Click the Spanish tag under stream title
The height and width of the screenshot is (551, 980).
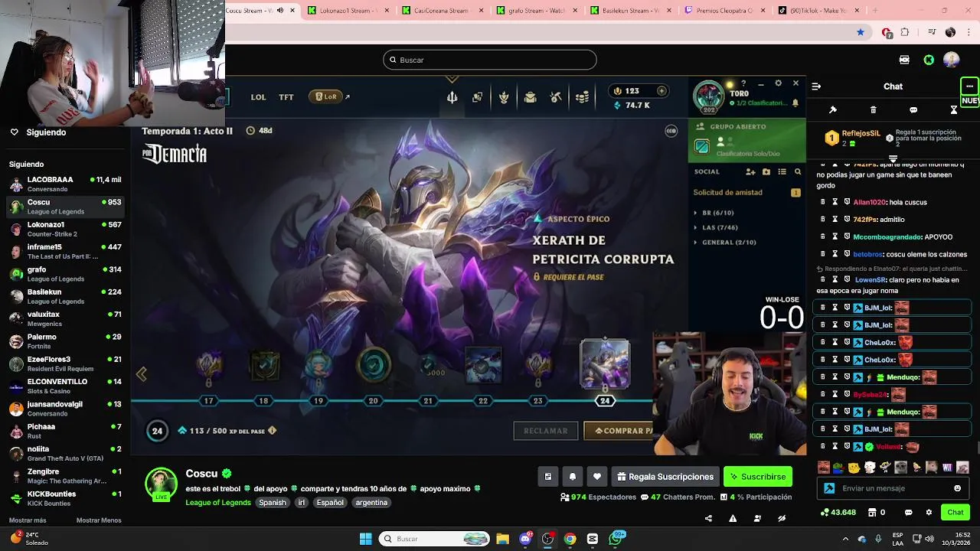click(x=273, y=503)
